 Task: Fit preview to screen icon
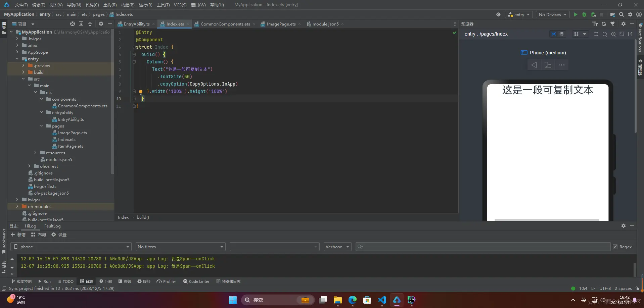pyautogui.click(x=622, y=34)
